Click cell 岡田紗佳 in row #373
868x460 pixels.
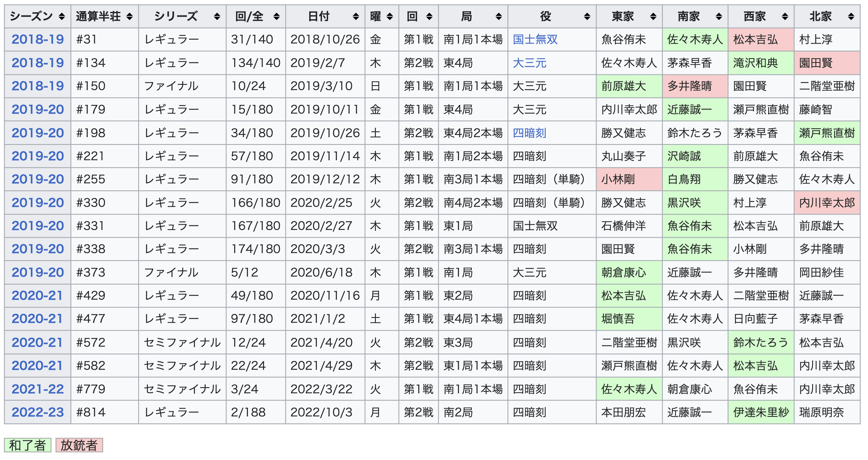point(827,272)
